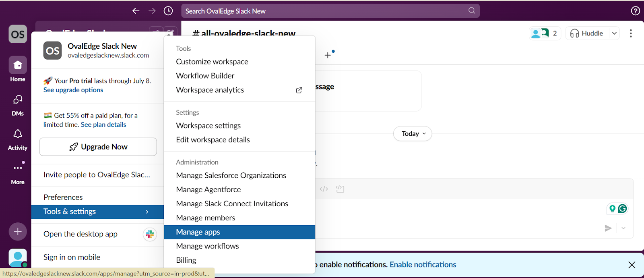Navigate back with the left arrow
This screenshot has width=644, height=278.
pyautogui.click(x=136, y=11)
